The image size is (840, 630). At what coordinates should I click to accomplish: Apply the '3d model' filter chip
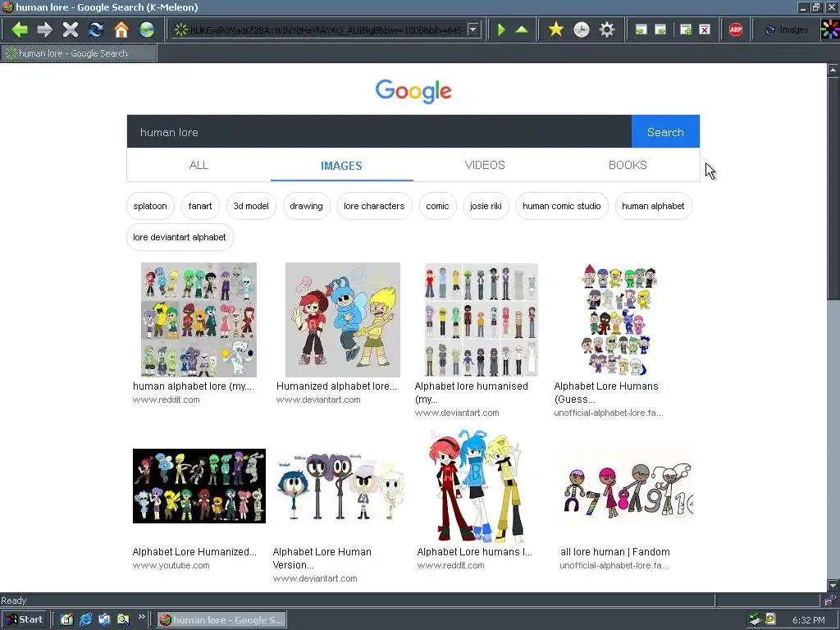251,206
